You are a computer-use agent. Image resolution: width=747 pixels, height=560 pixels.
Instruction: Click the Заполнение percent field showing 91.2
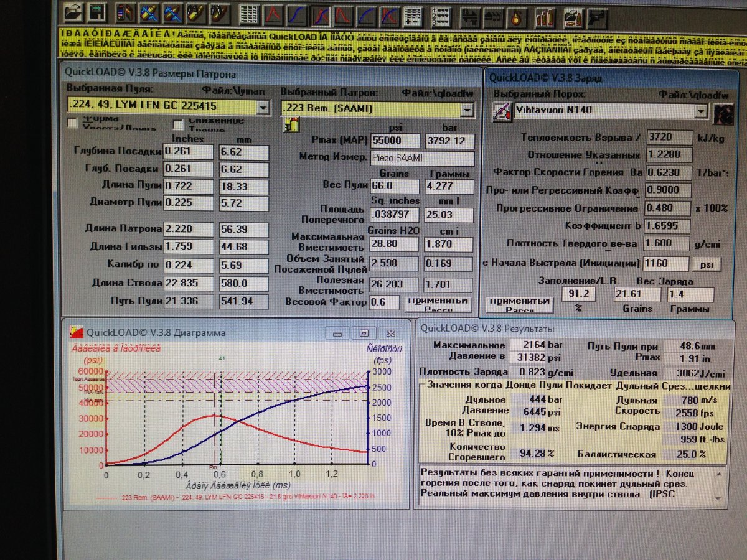tap(580, 294)
